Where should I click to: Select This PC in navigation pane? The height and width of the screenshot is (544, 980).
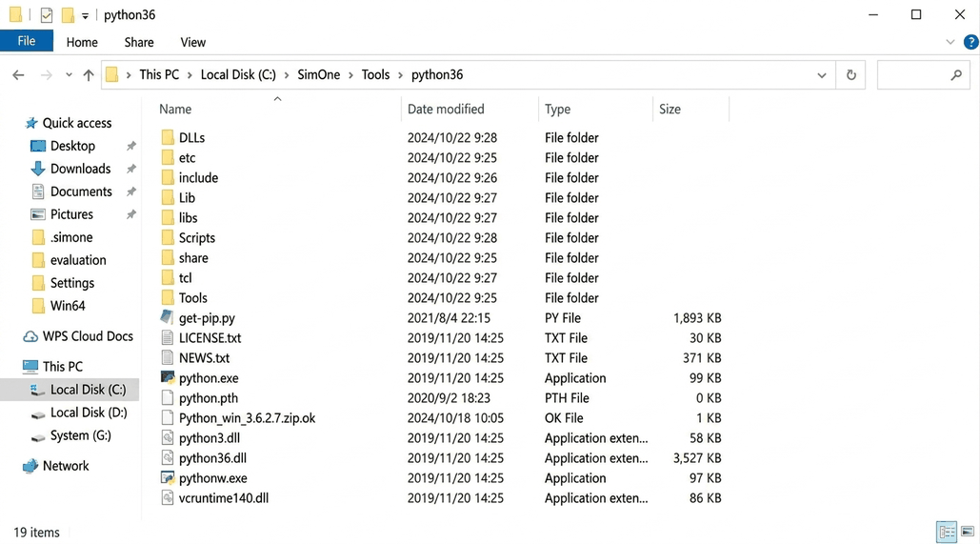coord(63,367)
